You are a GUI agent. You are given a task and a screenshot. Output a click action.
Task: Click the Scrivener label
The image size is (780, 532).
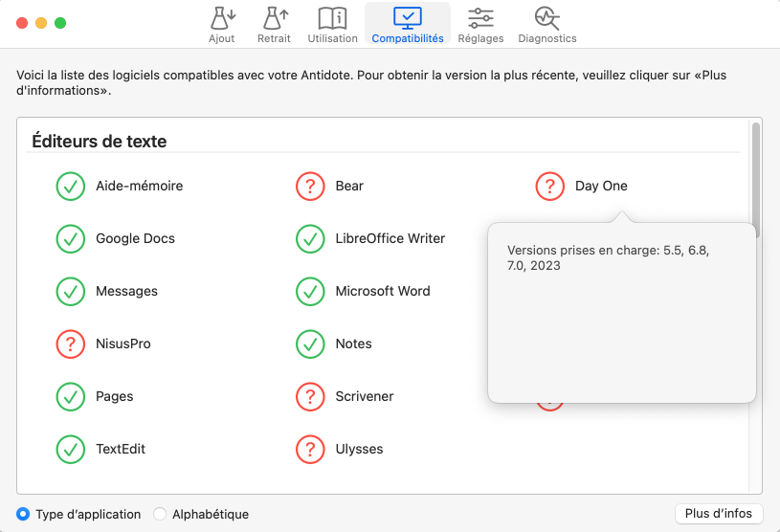(x=364, y=397)
